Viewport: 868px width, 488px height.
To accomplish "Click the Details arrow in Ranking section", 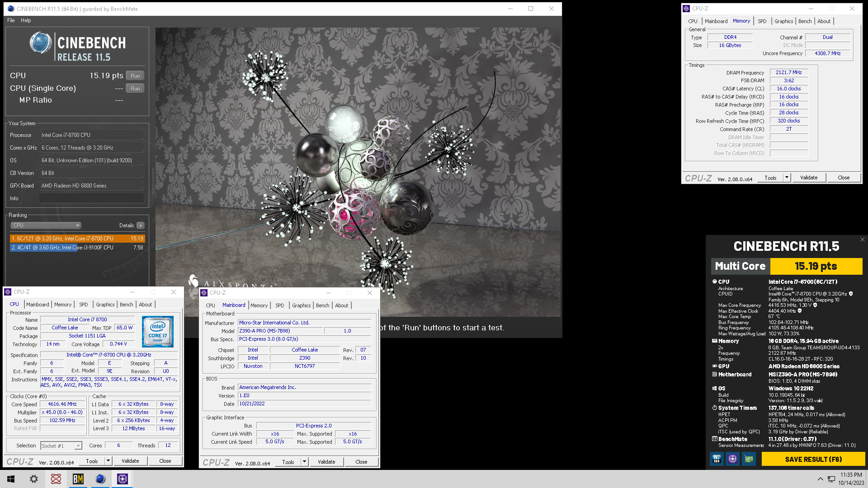I will [x=141, y=225].
